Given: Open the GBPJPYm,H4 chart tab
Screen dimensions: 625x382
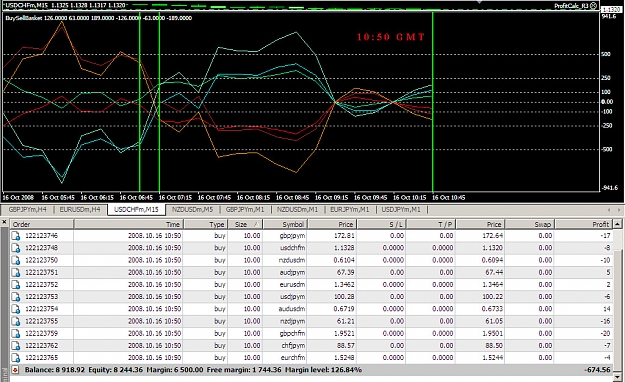Looking at the screenshot, I should tap(28, 209).
